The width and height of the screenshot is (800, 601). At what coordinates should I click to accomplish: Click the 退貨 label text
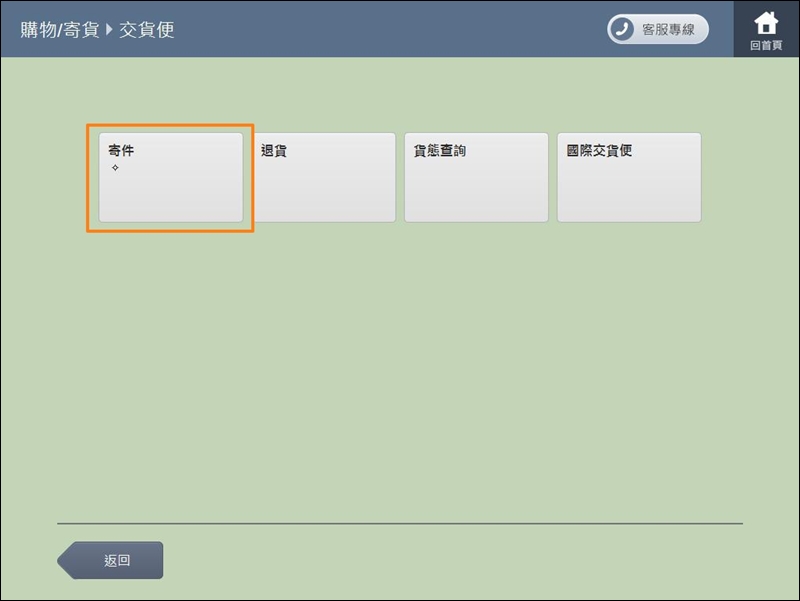click(x=274, y=151)
